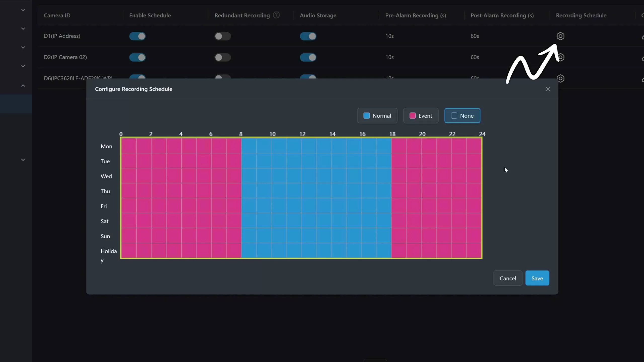Viewport: 644px width, 362px height.
Task: Click the Sun row label
Action: pyautogui.click(x=105, y=236)
